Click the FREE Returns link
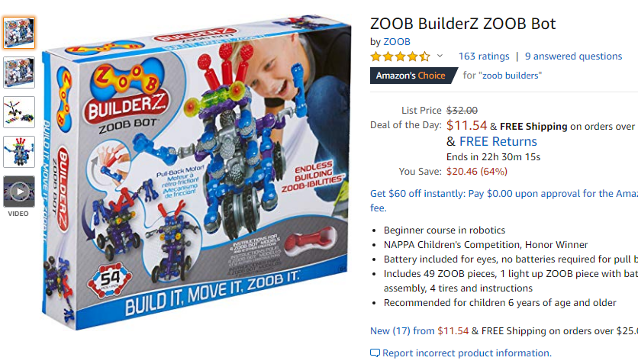The image size is (638, 364). [x=498, y=141]
